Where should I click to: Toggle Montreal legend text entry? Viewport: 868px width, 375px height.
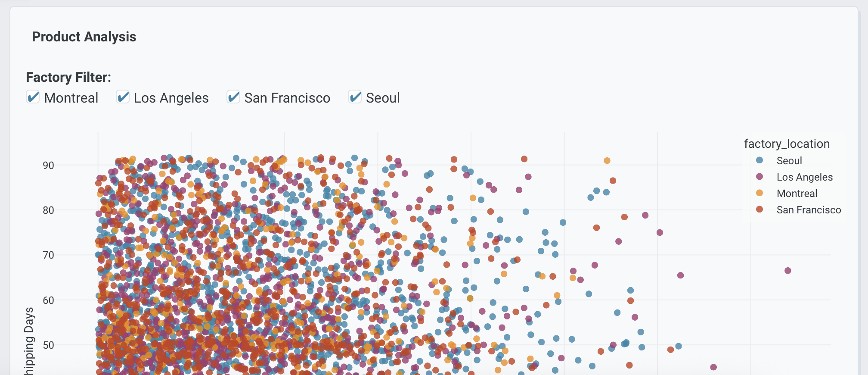(x=797, y=194)
